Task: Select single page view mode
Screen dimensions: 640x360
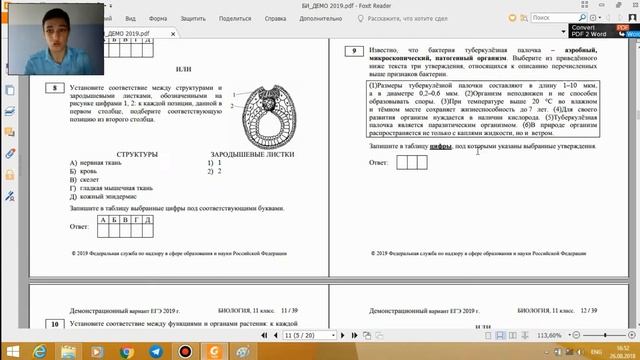Action: coord(488,335)
